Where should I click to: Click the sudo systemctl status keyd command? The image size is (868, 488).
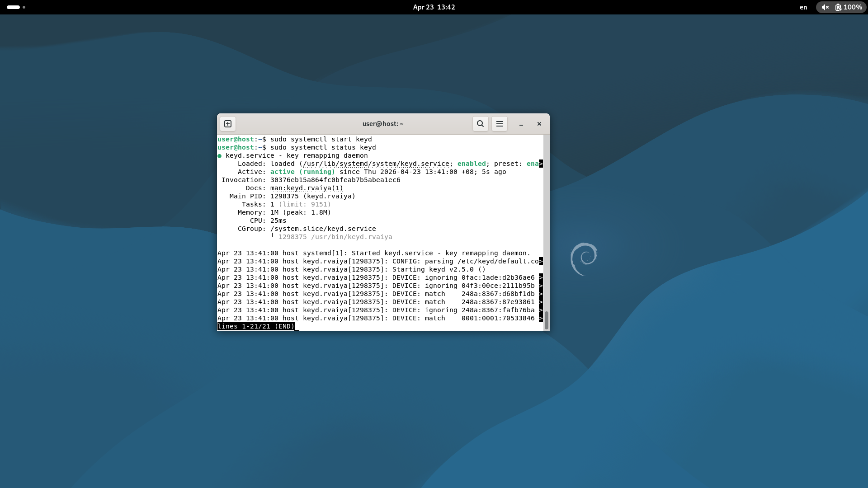point(323,147)
